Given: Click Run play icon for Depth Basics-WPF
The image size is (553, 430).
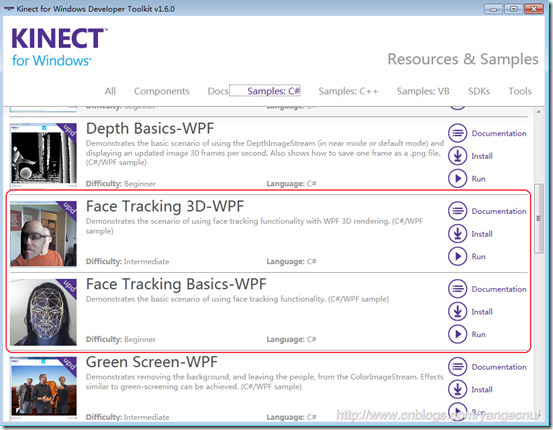Looking at the screenshot, I should 457,178.
